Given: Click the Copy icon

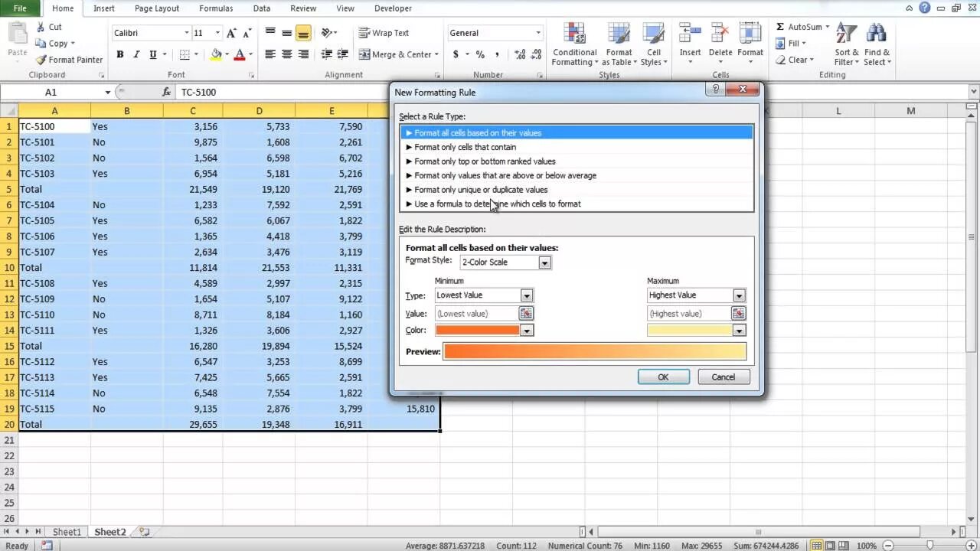Looking at the screenshot, I should coord(41,44).
